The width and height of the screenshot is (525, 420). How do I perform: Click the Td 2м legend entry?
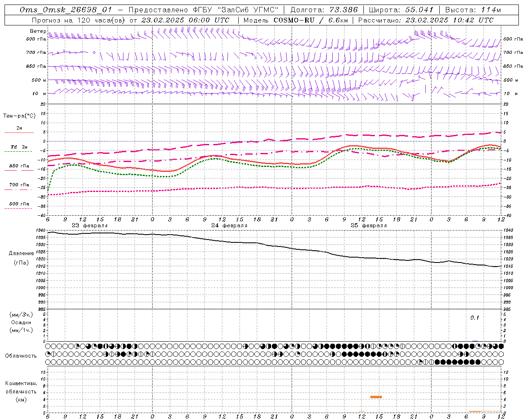click(x=19, y=147)
